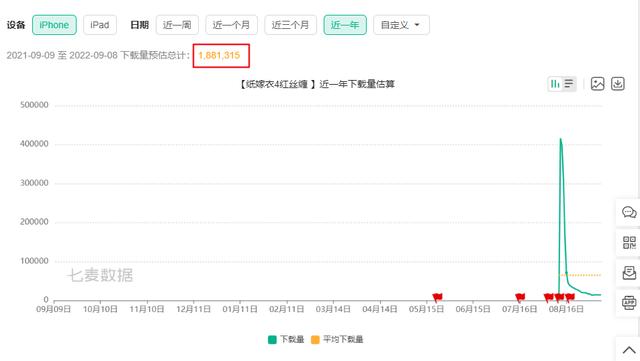This screenshot has height=361, width=640.
Task: Open the feedback inbox icon
Action: click(x=629, y=273)
